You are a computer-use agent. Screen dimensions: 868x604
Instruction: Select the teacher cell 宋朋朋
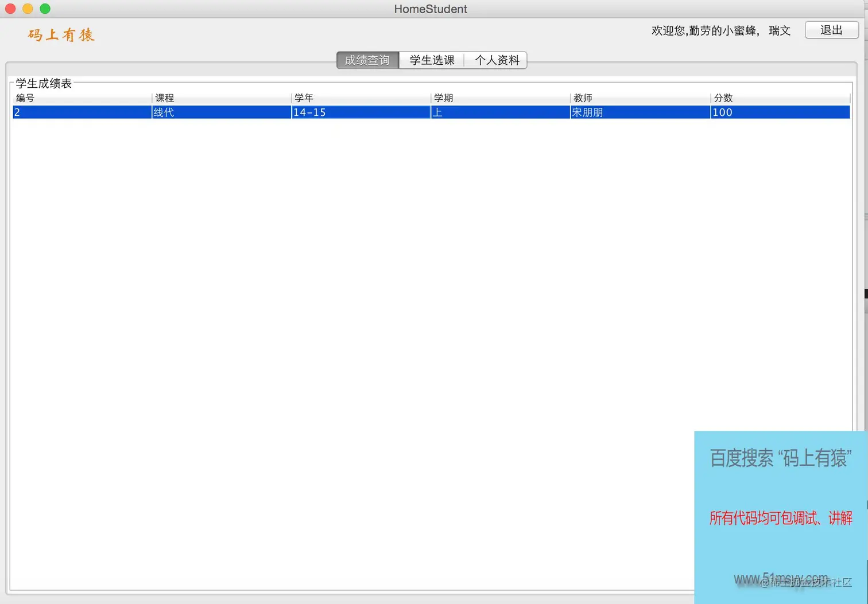(640, 112)
